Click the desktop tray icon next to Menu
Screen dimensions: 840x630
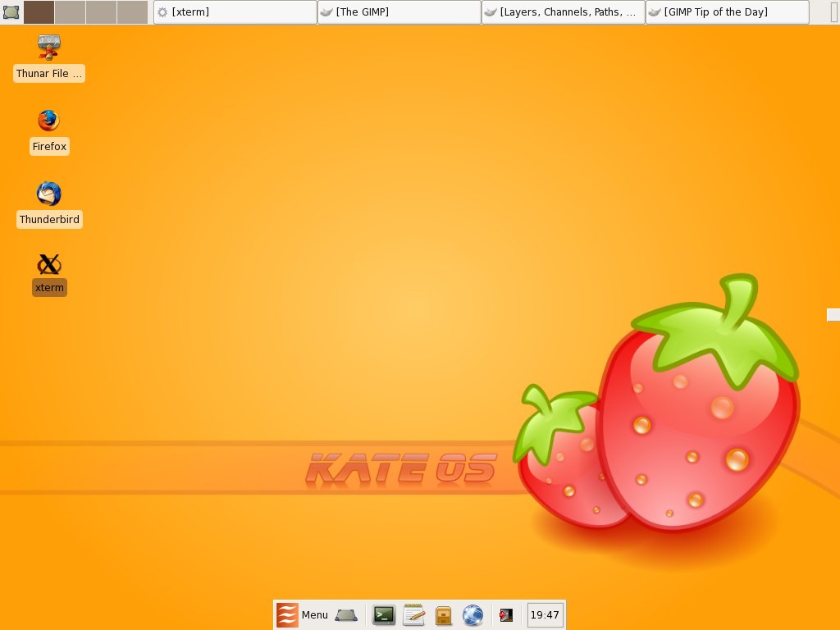tap(346, 615)
